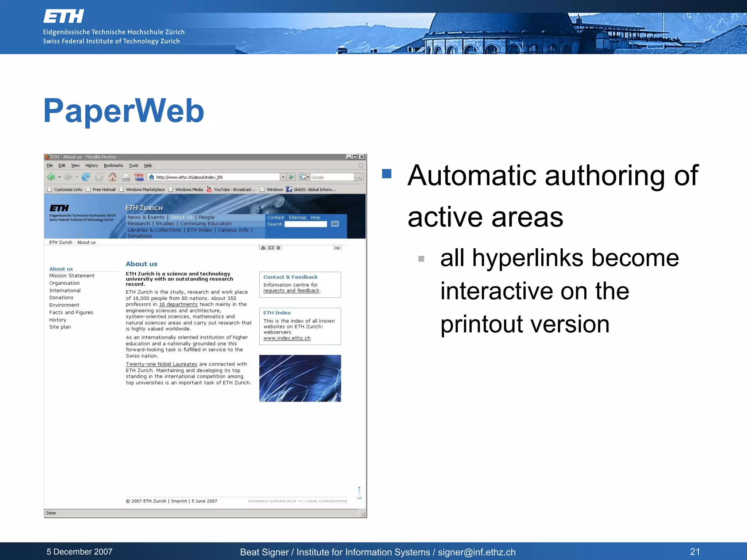Screen dimensions: 747x560
Task: Click the PaperWeb toolbar icon
Action: [139, 177]
